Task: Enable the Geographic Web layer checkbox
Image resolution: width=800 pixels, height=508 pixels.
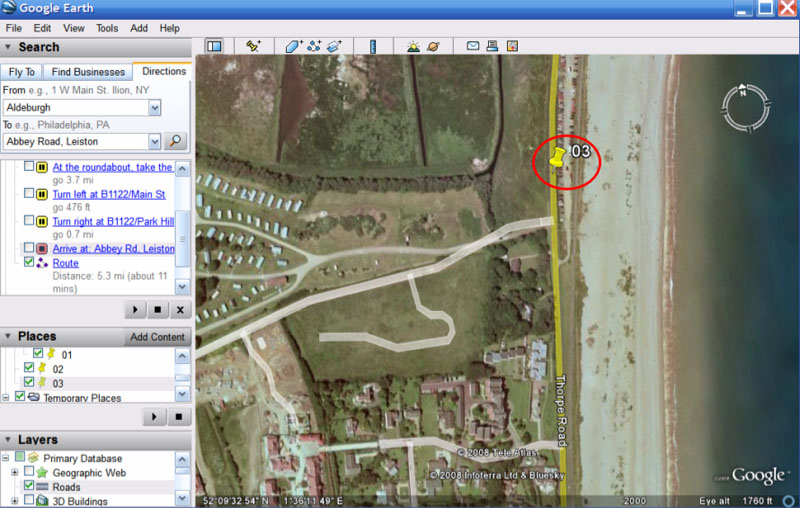Action: (29, 471)
